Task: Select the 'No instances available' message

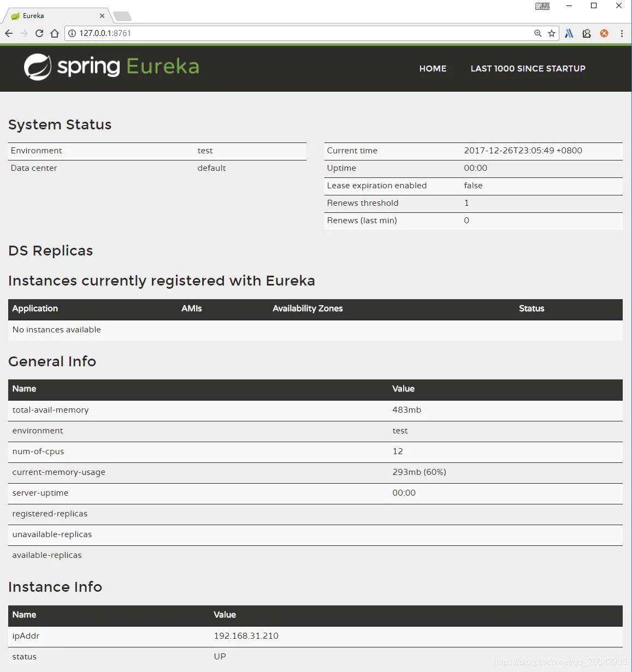Action: (57, 330)
